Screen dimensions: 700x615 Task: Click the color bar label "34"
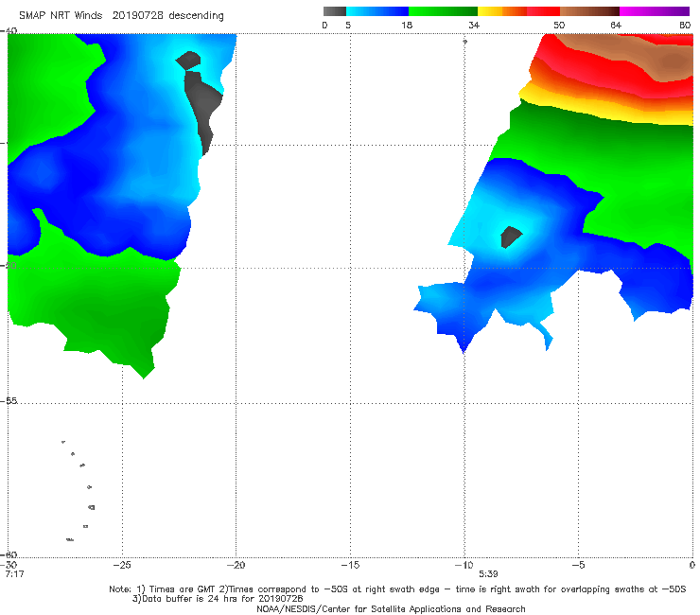click(x=474, y=25)
